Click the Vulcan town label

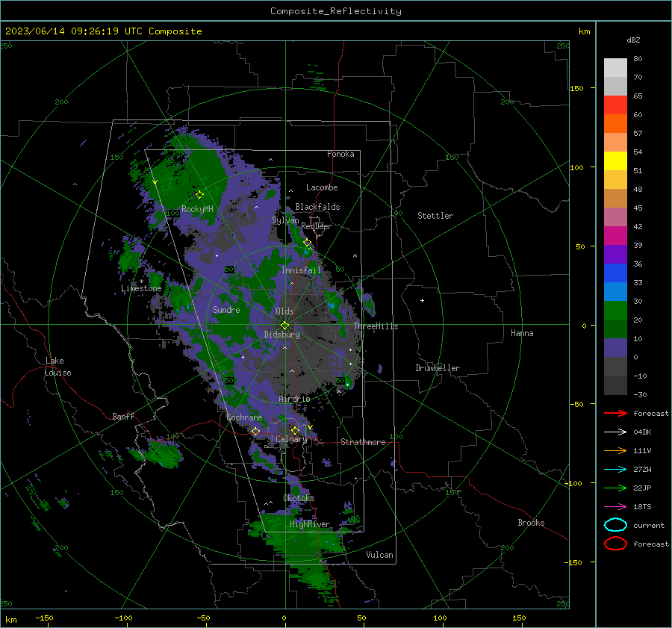click(379, 555)
